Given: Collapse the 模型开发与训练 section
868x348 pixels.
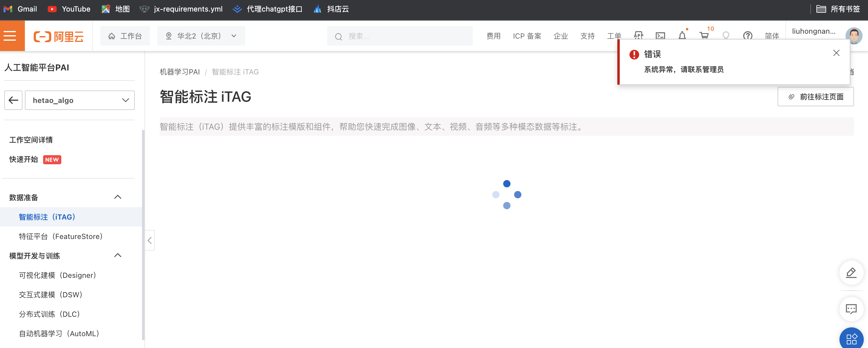Looking at the screenshot, I should [x=117, y=255].
